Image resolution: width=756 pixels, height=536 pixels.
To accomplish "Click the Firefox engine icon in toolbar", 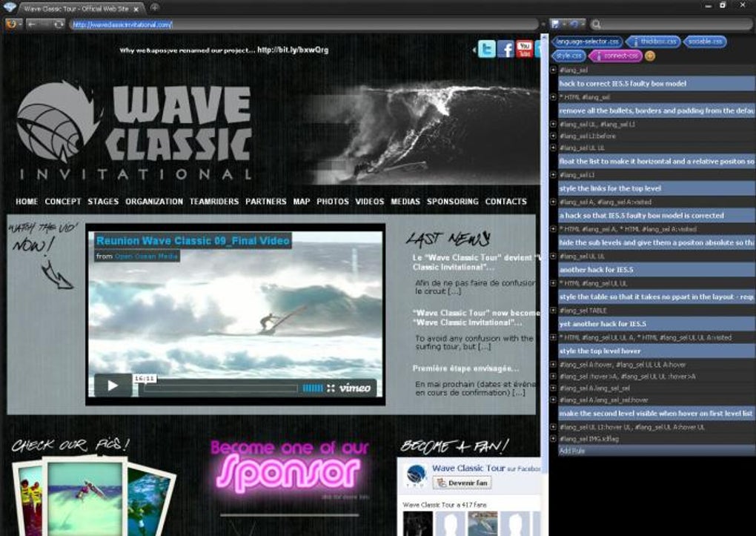I will click(10, 24).
